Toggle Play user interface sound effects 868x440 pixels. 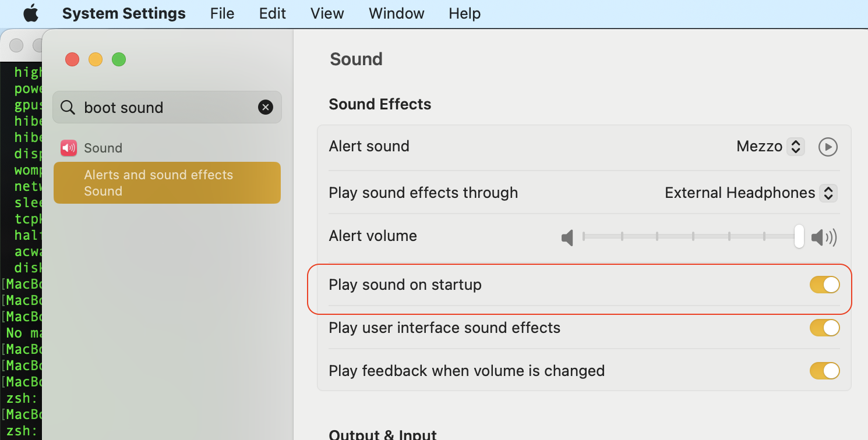coord(825,328)
